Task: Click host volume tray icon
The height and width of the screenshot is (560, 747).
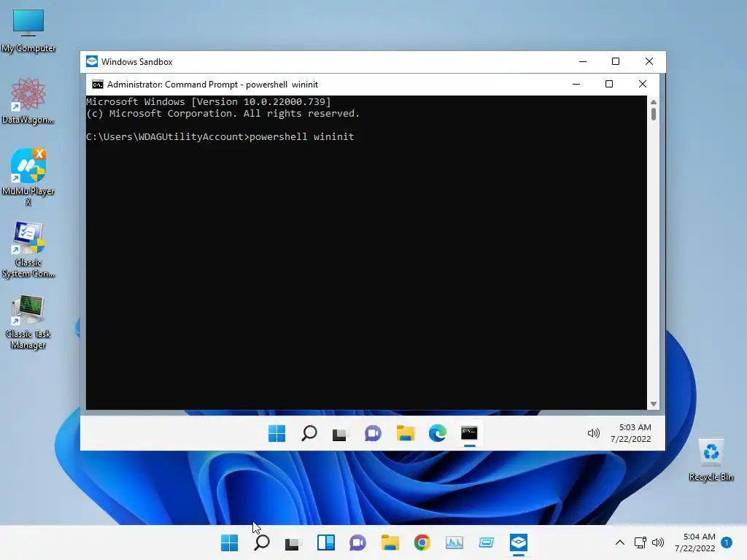Action: pos(658,542)
